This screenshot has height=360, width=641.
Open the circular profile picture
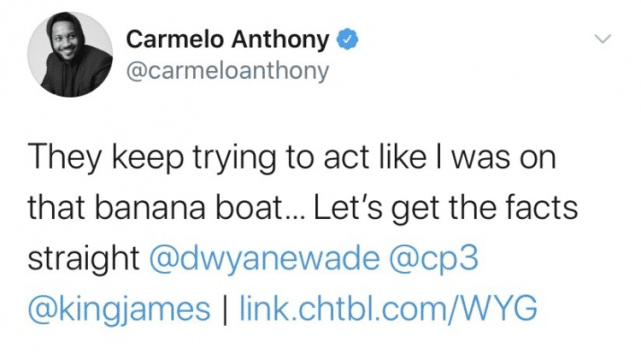point(69,54)
